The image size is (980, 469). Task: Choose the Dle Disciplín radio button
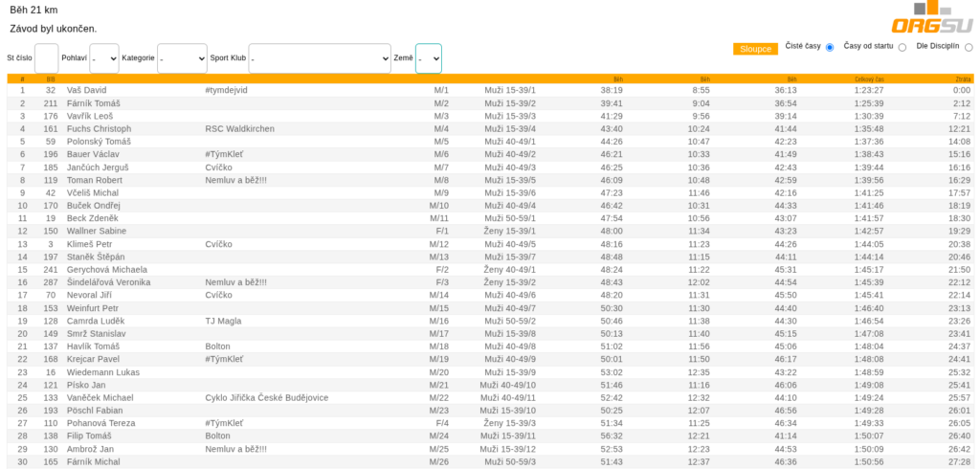pyautogui.click(x=969, y=48)
